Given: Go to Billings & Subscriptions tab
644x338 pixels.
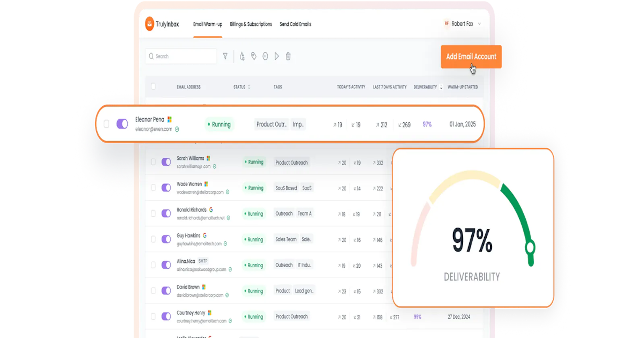Looking at the screenshot, I should 251,24.
